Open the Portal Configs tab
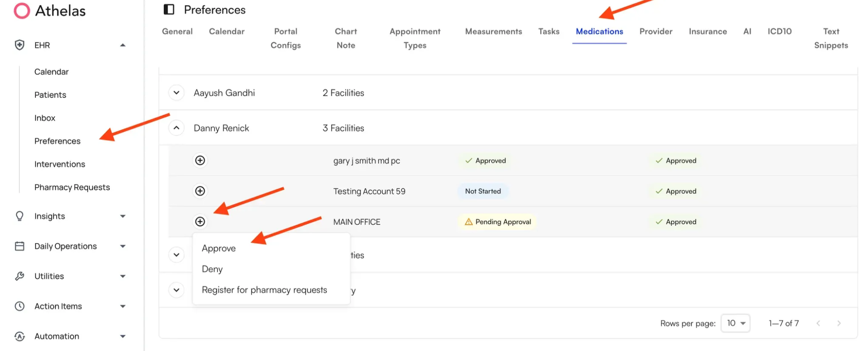The height and width of the screenshot is (351, 868). point(286,38)
